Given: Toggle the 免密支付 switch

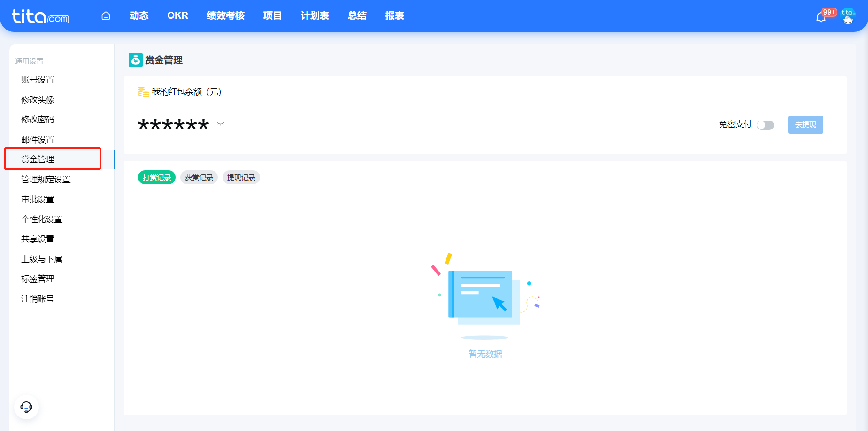Looking at the screenshot, I should [x=765, y=125].
